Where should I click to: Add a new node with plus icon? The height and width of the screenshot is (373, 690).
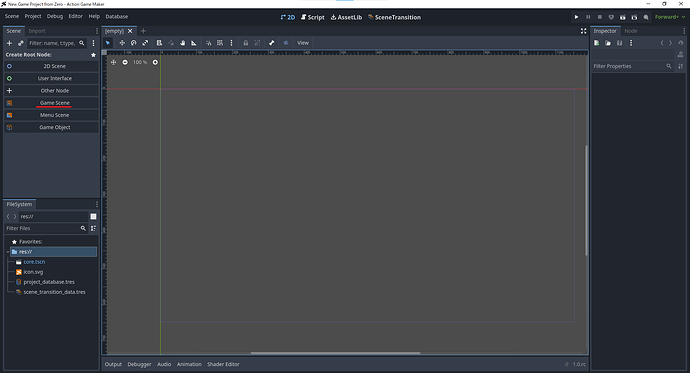tap(9, 43)
